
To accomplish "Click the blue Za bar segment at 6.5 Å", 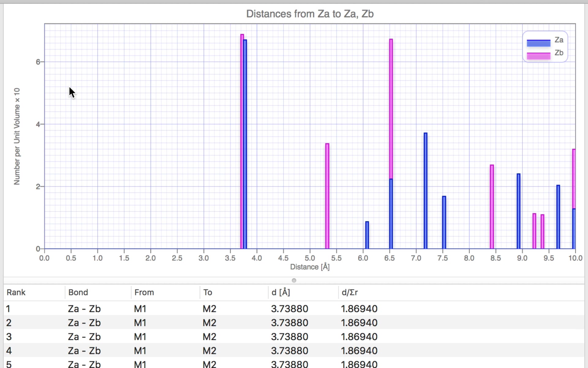I will (391, 214).
